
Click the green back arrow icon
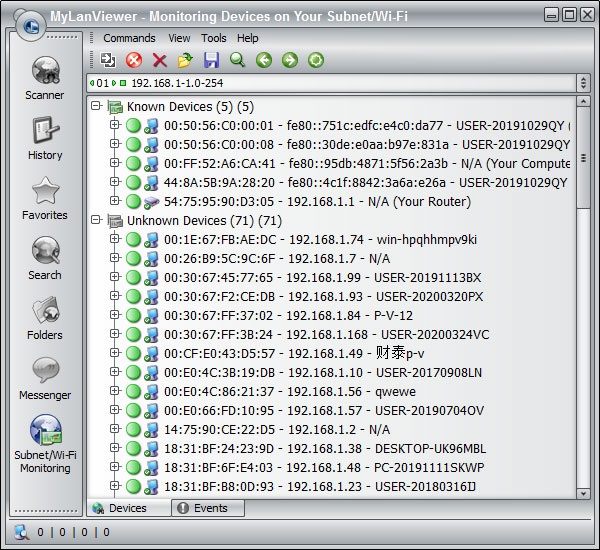point(264,60)
